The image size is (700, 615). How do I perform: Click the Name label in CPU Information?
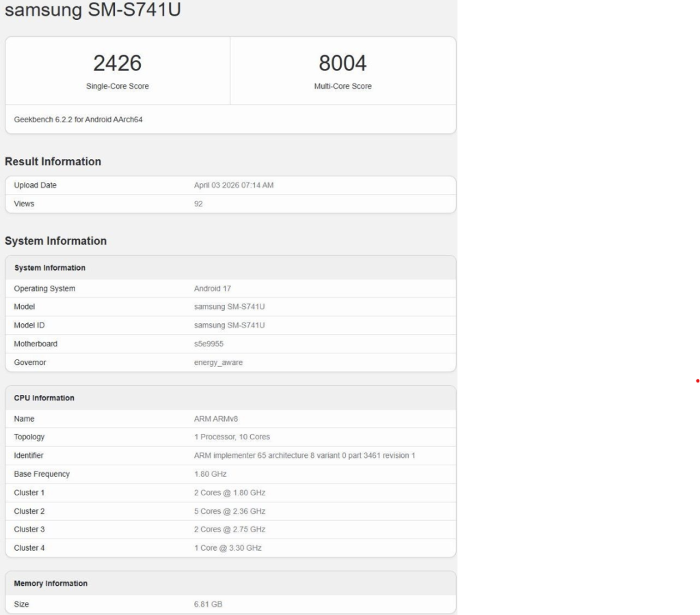coord(24,419)
